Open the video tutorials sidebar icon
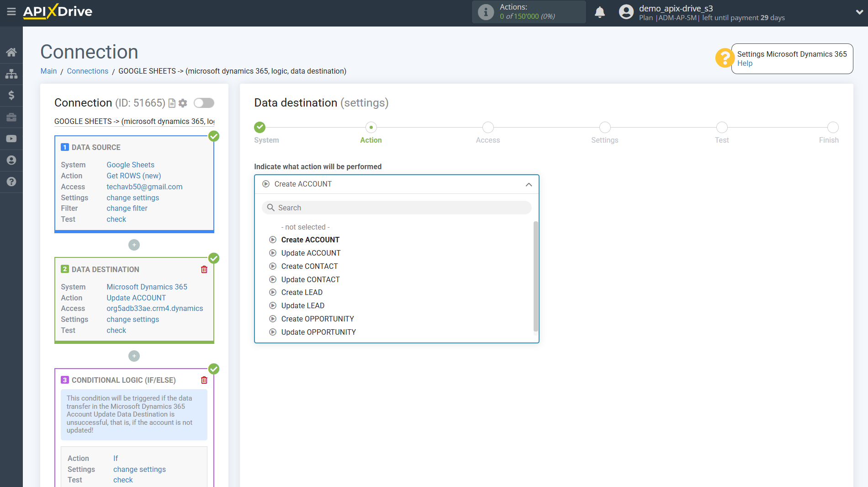The image size is (868, 487). 11,139
